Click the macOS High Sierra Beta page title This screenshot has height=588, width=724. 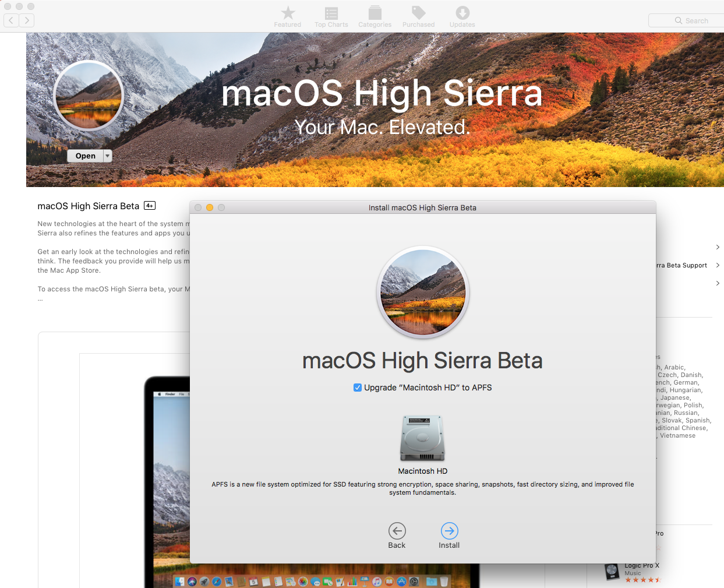pos(89,206)
